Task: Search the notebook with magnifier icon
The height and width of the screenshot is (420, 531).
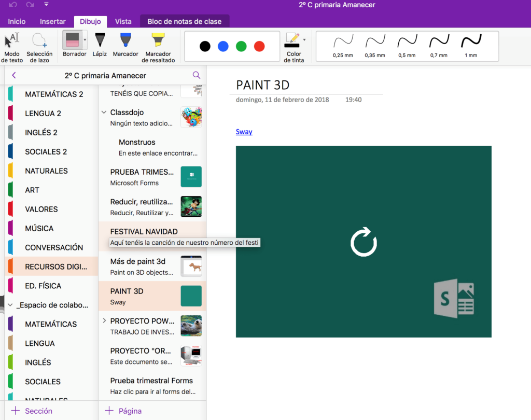Action: click(x=197, y=75)
